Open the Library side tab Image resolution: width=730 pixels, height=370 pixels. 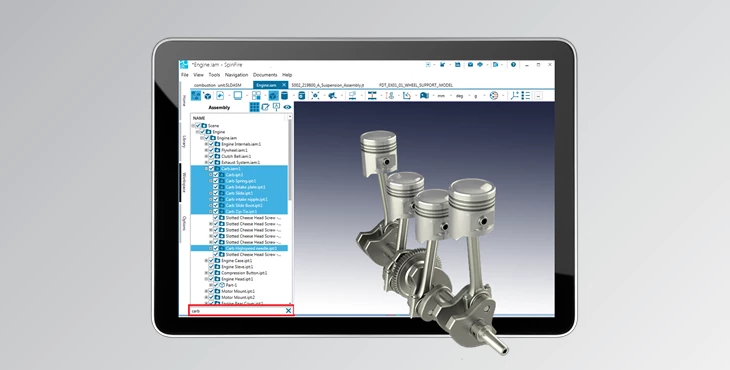[x=184, y=141]
